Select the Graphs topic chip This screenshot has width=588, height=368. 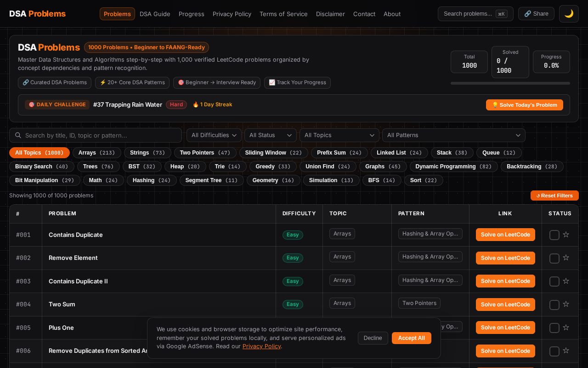click(383, 167)
